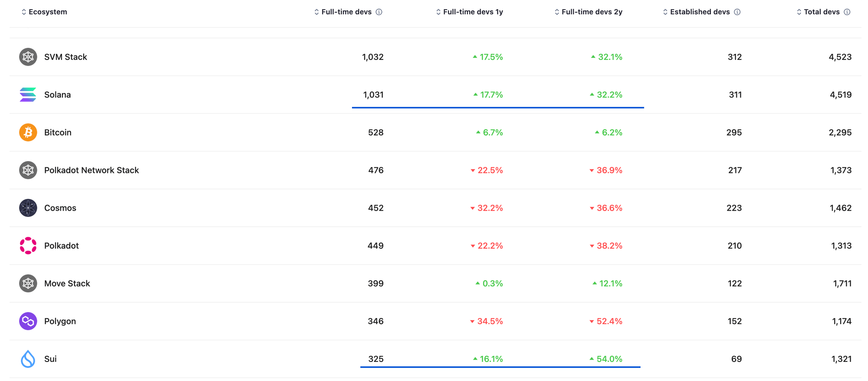Click the Move Stack icon
Screen dimensions: 868x381
click(x=28, y=283)
